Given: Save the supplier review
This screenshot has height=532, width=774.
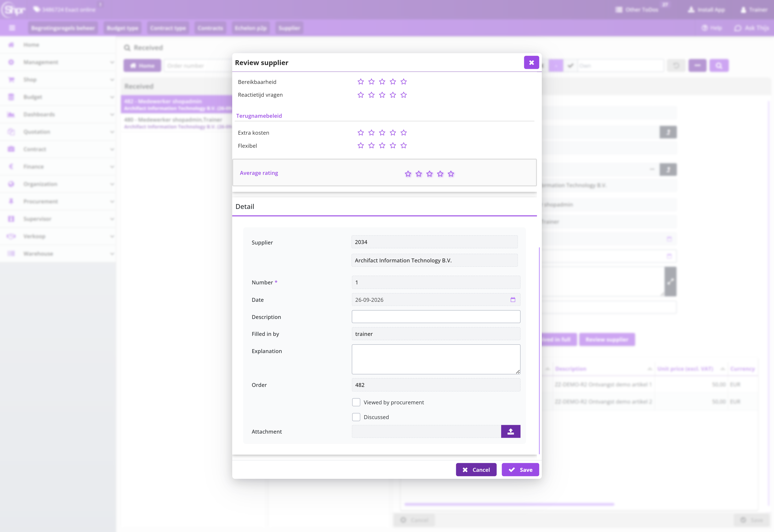Looking at the screenshot, I should coord(520,470).
